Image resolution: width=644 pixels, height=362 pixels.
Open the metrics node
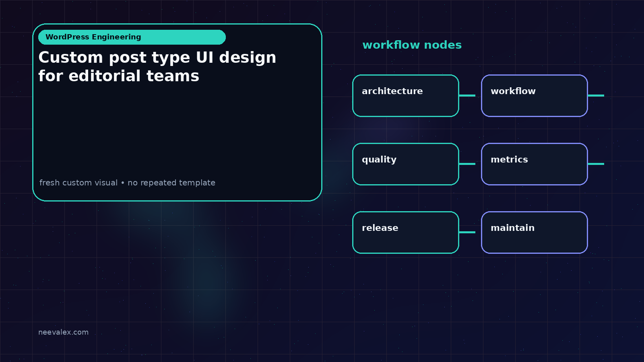coord(535,164)
